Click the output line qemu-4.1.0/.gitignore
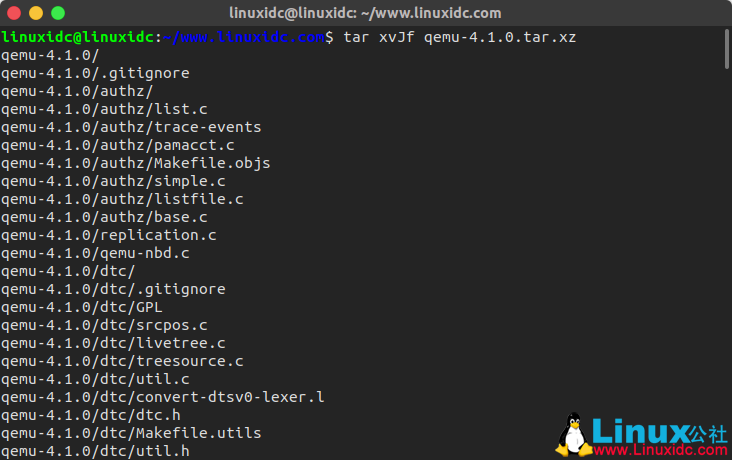This screenshot has height=460, width=732. pos(95,73)
